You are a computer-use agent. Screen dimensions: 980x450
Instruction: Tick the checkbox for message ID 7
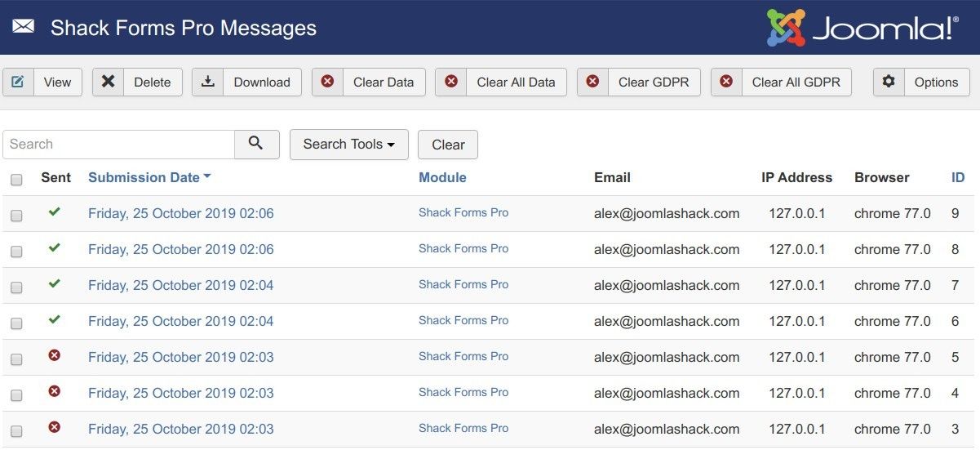16,287
